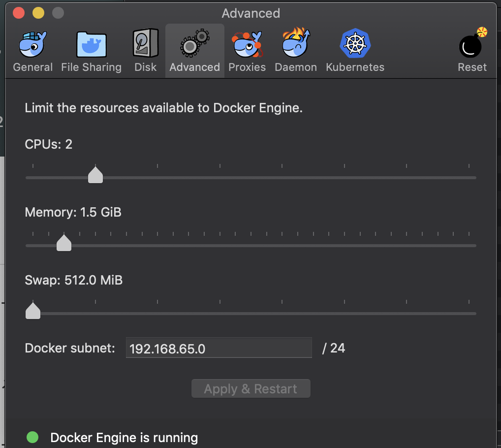Select the File Sharing folder icon

pyautogui.click(x=91, y=43)
